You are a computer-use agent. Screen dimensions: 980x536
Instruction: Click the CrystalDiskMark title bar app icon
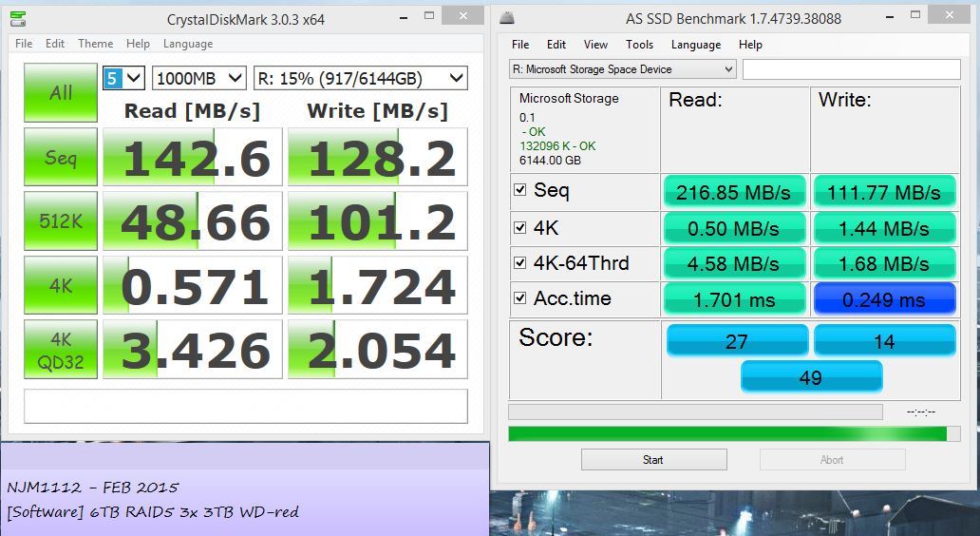click(16, 17)
